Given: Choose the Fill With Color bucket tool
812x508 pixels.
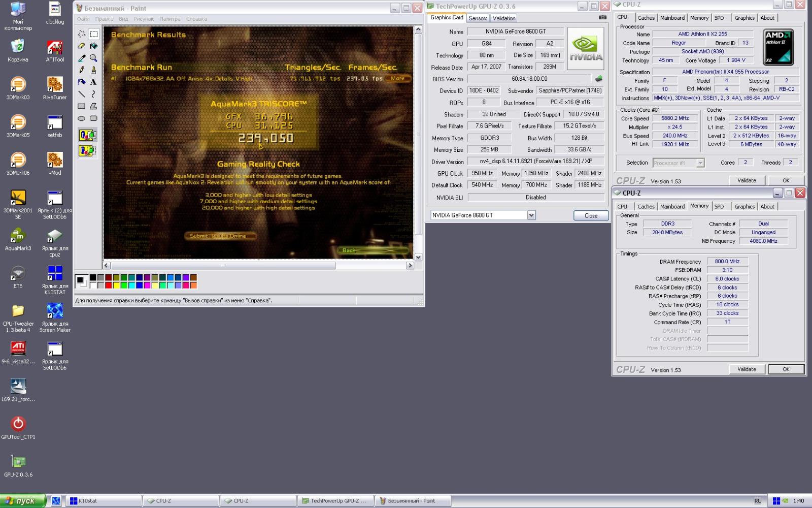Looking at the screenshot, I should [94, 46].
